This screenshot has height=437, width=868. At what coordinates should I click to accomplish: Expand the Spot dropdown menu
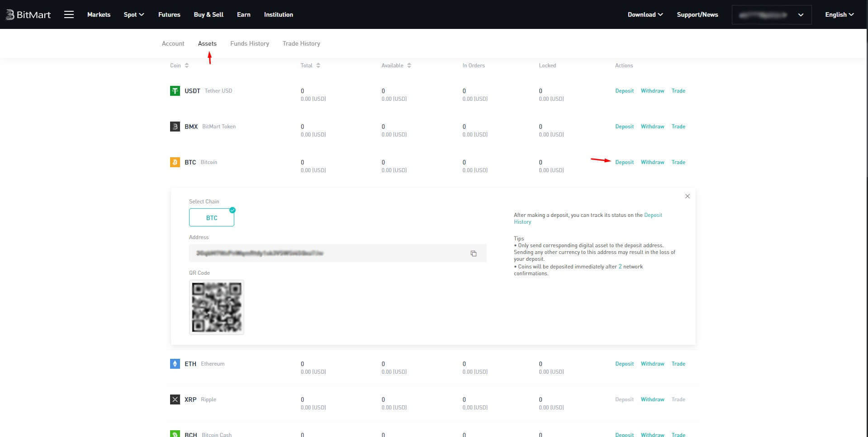coord(133,14)
